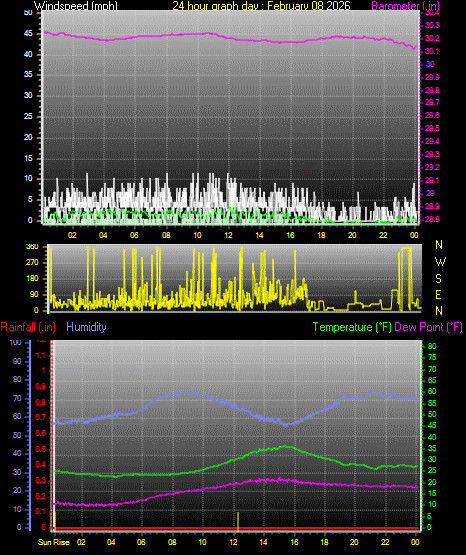466x555 pixels.
Task: Click the blue "100" humidity axis value
Action: 16,342
